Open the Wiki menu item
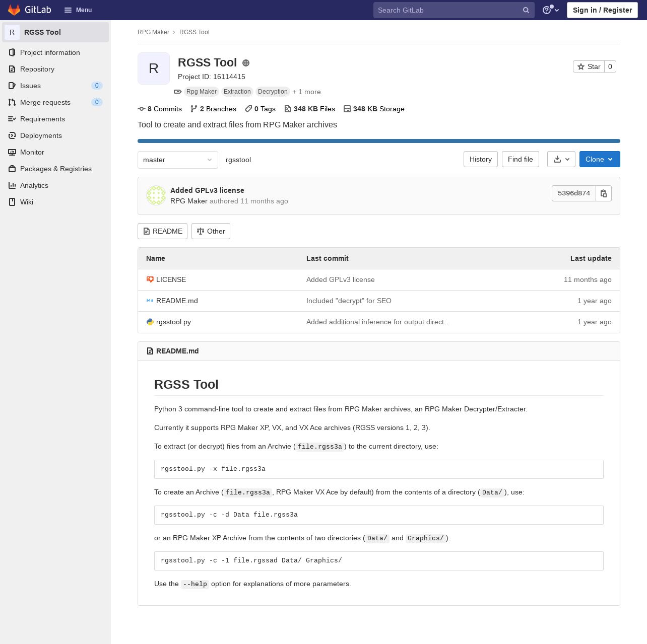Screen dimensions: 647x644 [x=55, y=202]
